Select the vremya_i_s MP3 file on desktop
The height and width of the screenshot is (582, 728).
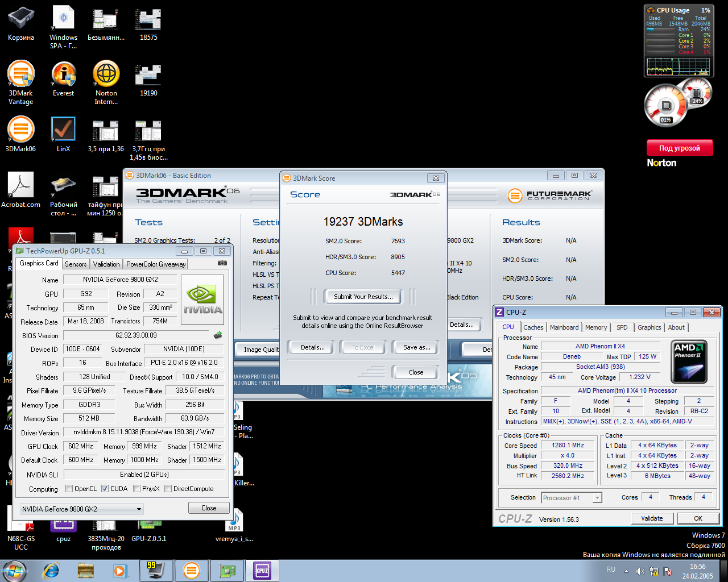pos(234,526)
